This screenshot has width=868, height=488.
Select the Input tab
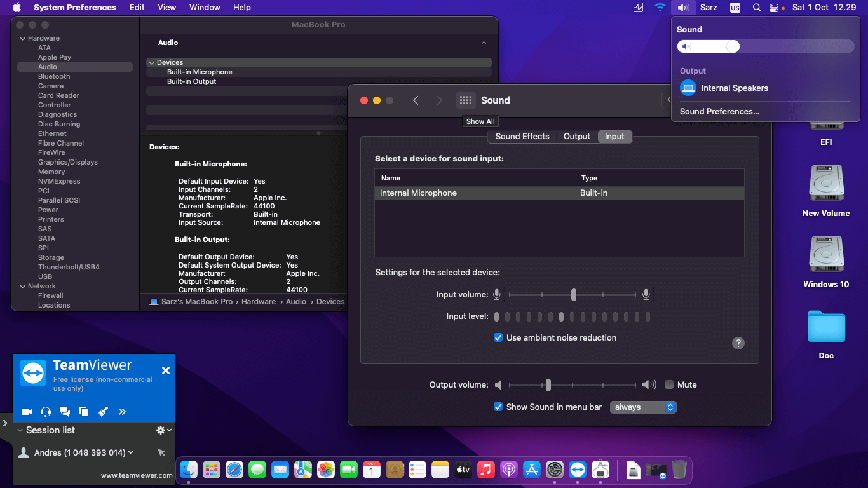614,137
